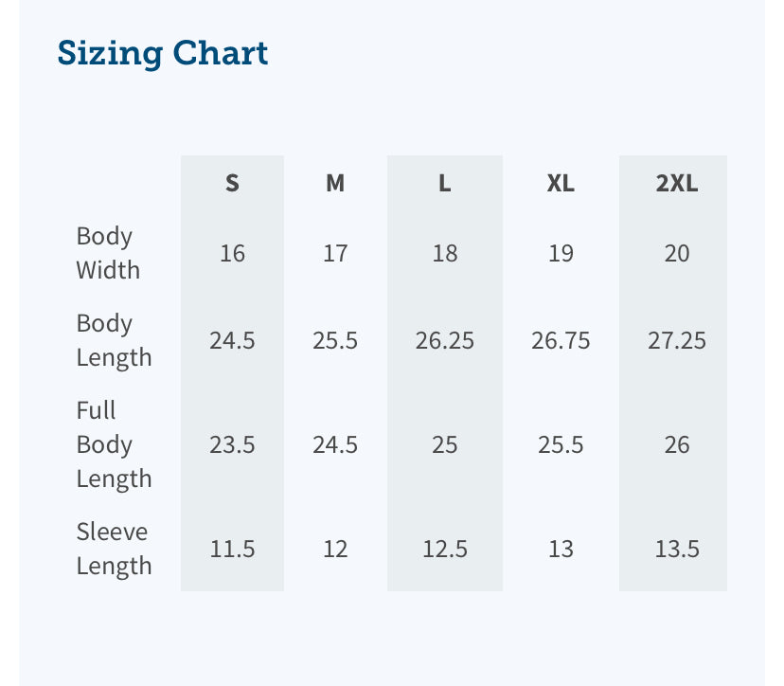The width and height of the screenshot is (784, 686).
Task: Click the Sizing Chart heading
Action: coord(163,53)
